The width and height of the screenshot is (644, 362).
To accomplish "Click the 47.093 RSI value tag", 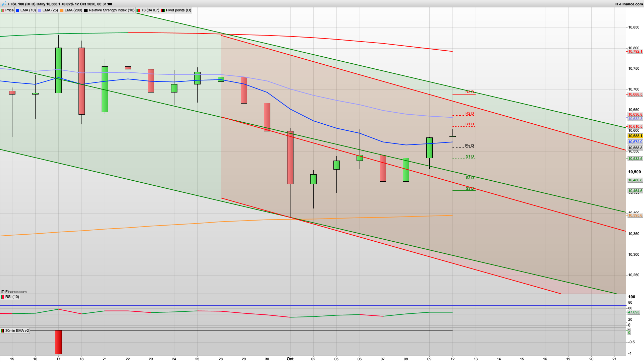I will [634, 312].
